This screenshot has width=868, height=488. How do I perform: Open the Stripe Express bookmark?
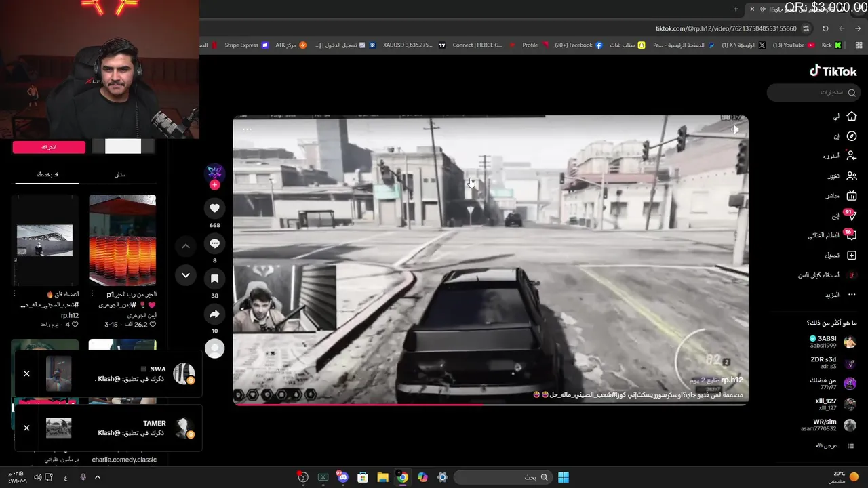[x=245, y=45]
